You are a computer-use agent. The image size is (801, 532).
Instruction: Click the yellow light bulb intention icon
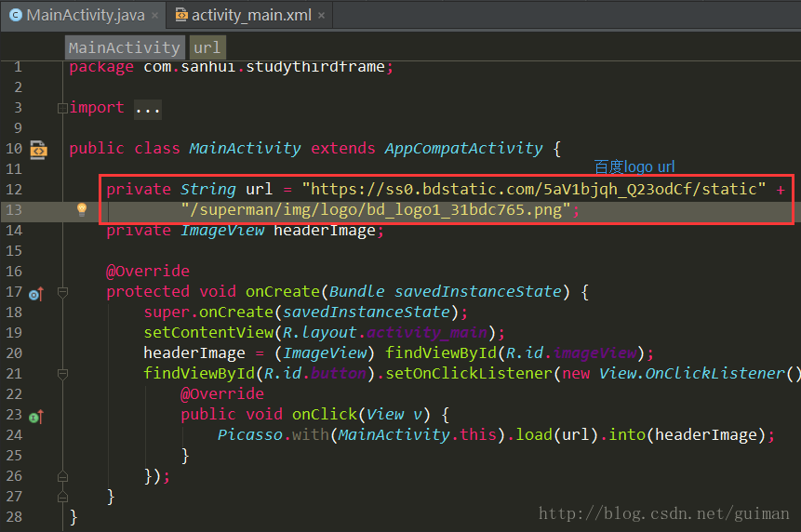tap(81, 209)
